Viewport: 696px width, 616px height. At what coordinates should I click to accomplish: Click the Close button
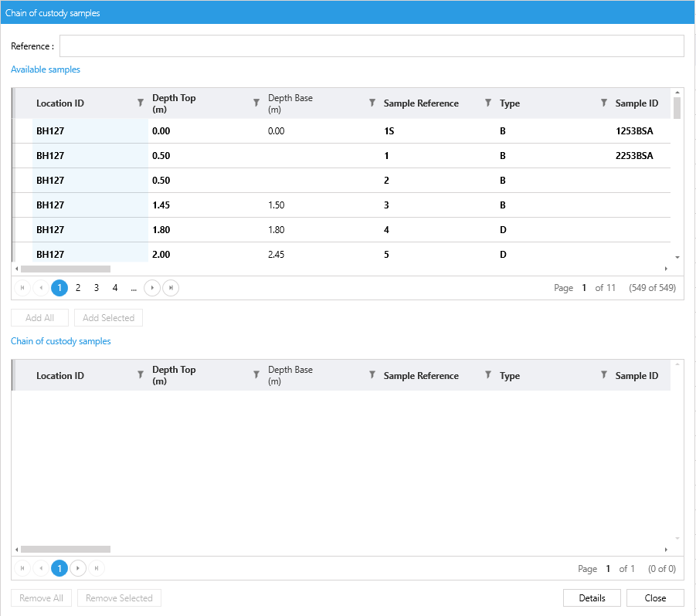(655, 598)
